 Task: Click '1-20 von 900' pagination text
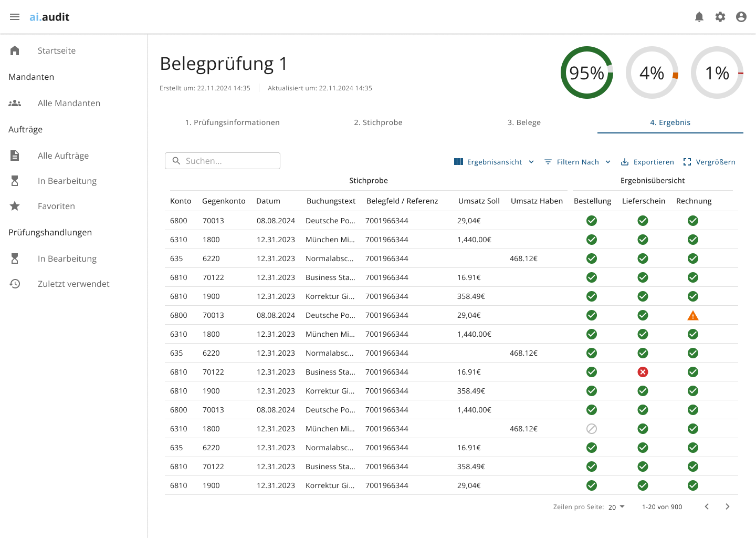click(662, 507)
